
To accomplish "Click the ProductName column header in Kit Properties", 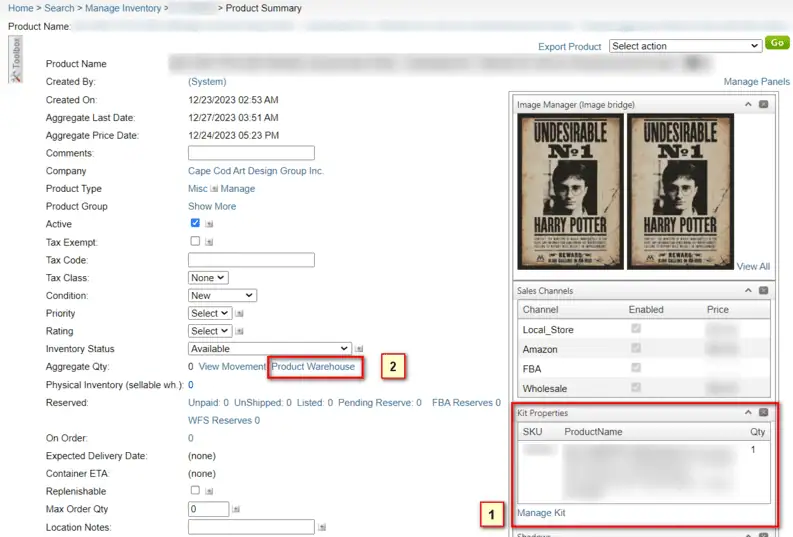I will (x=593, y=432).
